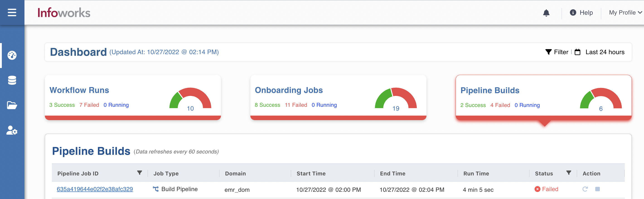Open the Domains folder sidebar icon

coord(12,105)
